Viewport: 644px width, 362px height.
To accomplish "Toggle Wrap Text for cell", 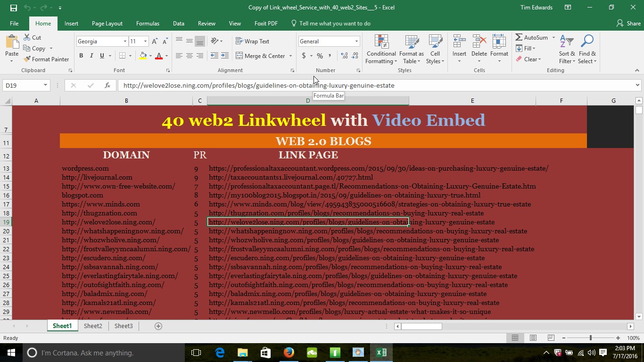I will [x=252, y=41].
